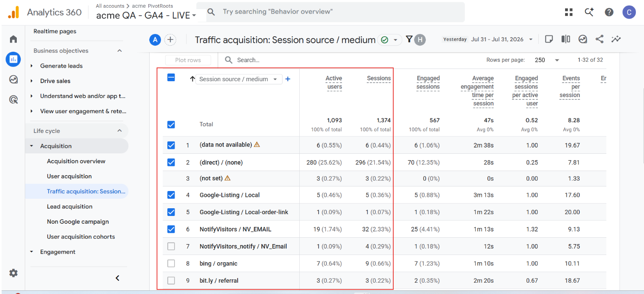Screen dimensions: 644x294
Task: Open User acquisition report in the sidebar
Action: [69, 176]
